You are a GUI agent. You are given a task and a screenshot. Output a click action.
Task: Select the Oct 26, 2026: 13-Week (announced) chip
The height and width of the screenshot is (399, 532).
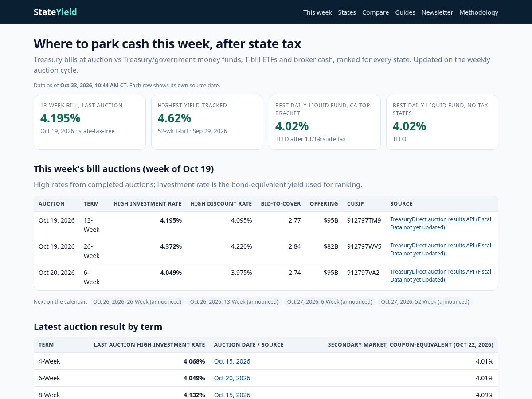(234, 301)
